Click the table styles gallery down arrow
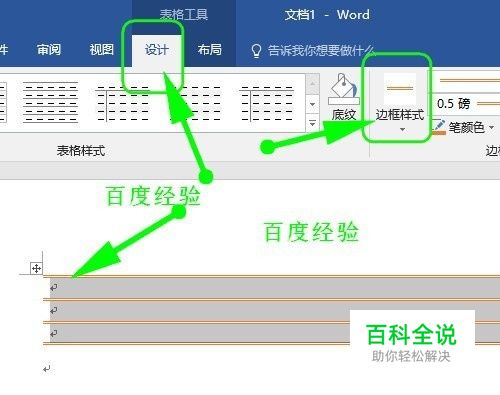The height and width of the screenshot is (395, 500). 312,104
